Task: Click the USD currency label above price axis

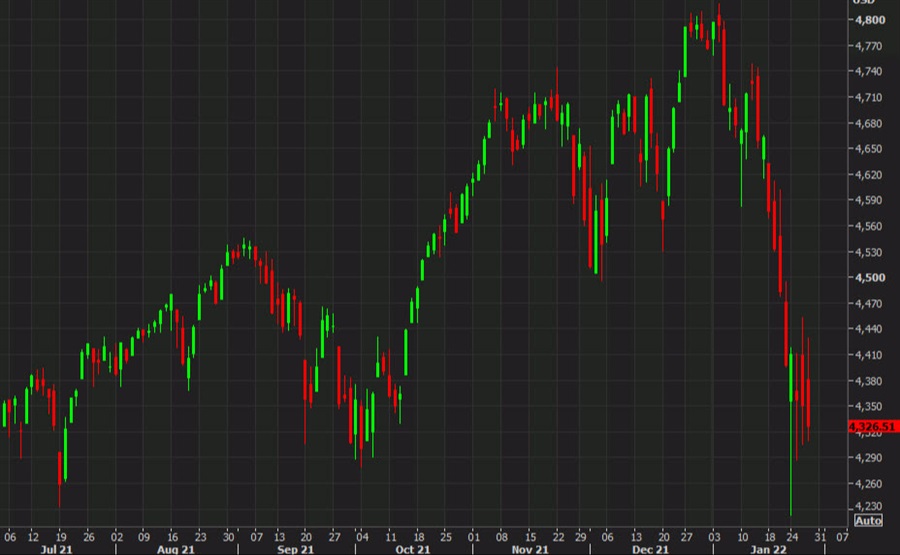Action: click(862, 3)
